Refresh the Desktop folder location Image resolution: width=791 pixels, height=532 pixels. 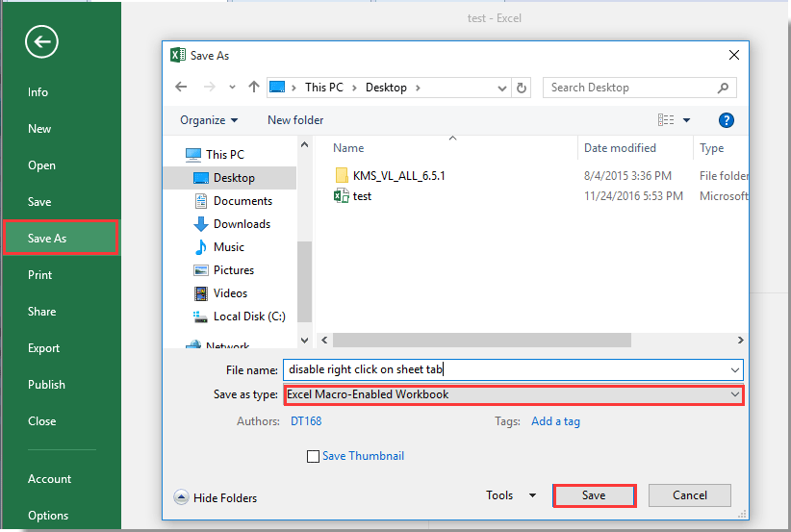[522, 88]
